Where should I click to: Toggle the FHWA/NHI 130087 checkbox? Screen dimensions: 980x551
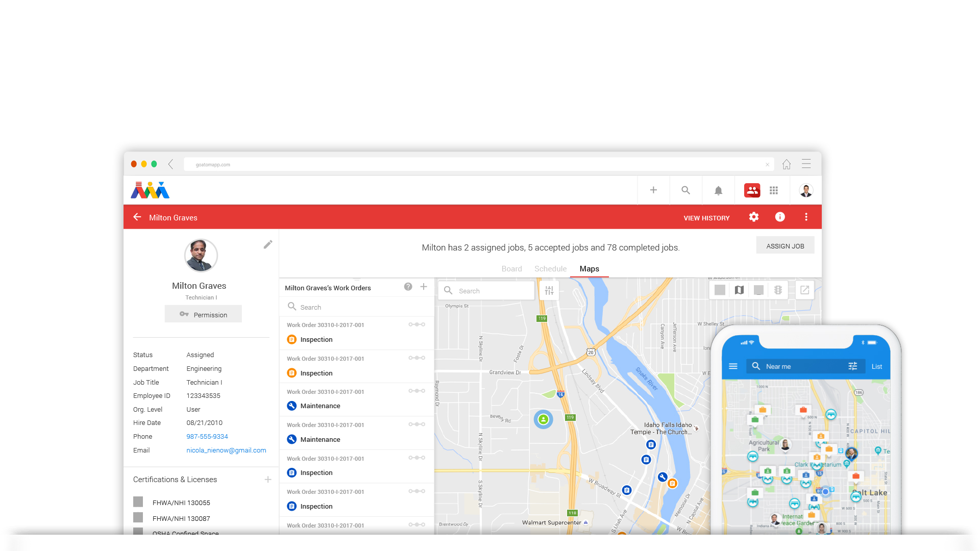(138, 517)
